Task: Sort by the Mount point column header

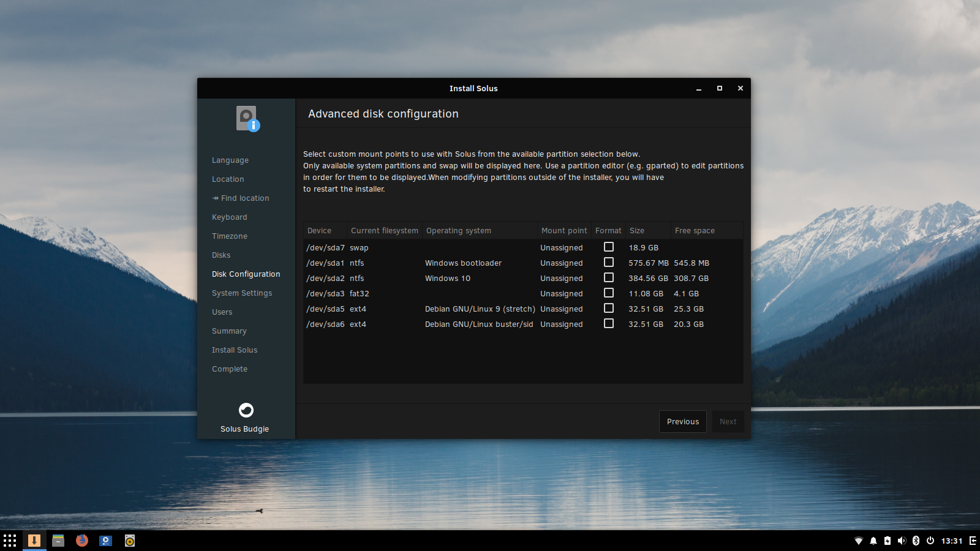Action: pyautogui.click(x=564, y=231)
